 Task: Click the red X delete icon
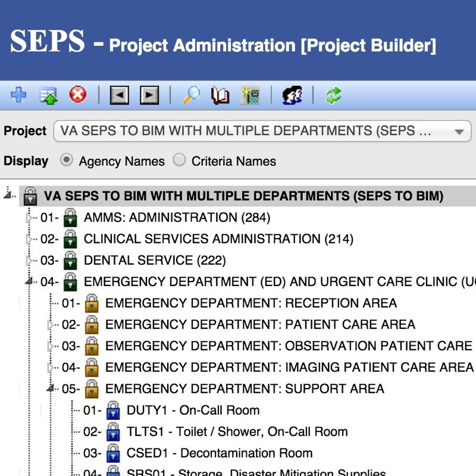pos(78,94)
